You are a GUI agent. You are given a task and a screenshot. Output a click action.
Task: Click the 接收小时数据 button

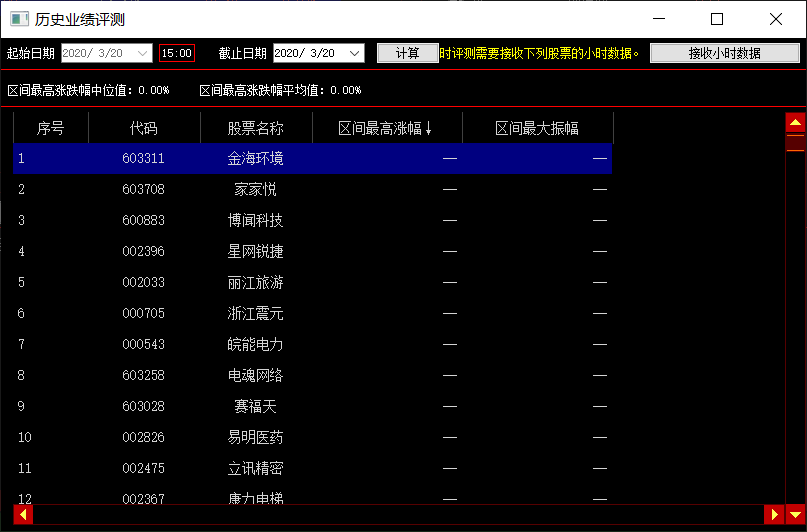click(x=724, y=53)
